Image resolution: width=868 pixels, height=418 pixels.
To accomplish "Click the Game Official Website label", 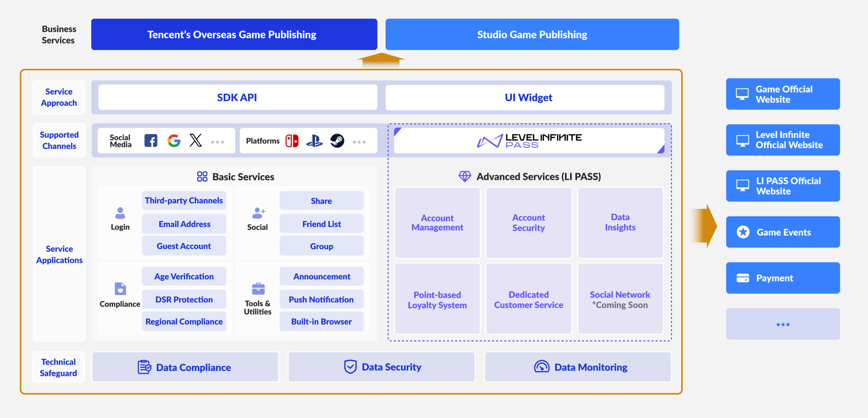I will 784,94.
